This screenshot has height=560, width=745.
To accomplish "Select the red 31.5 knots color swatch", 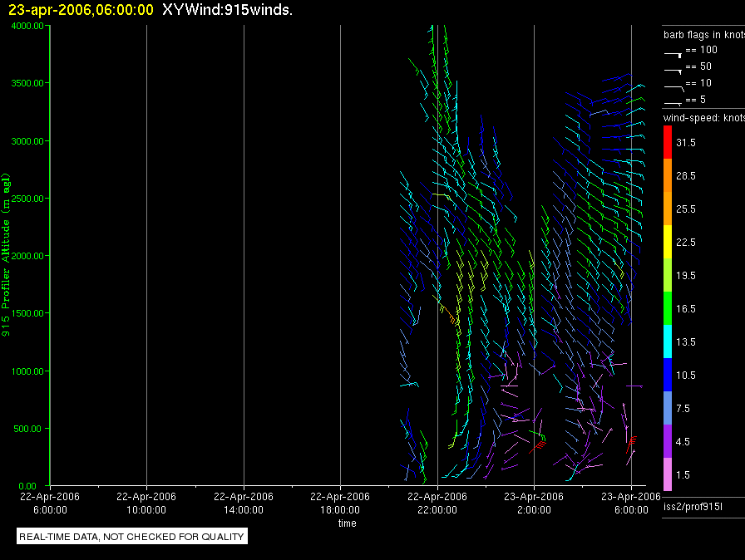I will [x=667, y=142].
